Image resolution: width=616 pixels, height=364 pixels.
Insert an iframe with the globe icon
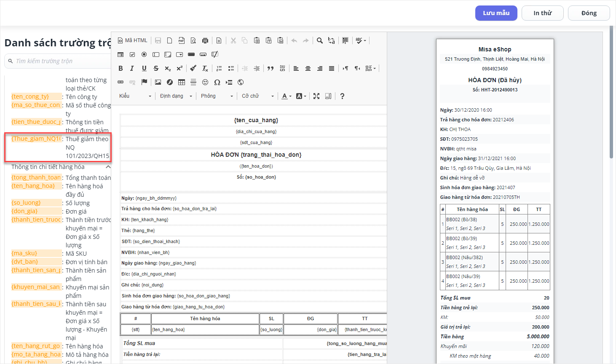point(241,82)
